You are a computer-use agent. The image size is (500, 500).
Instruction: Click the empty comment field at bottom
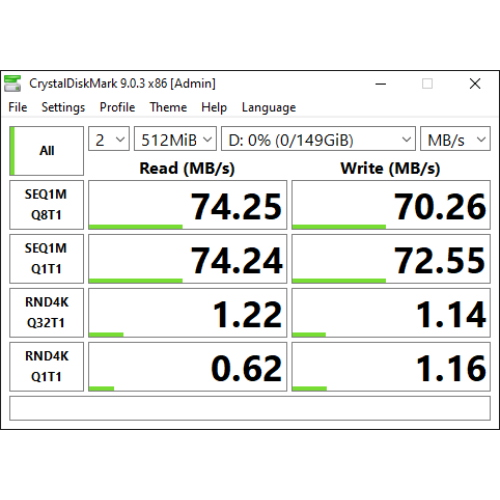[250, 408]
